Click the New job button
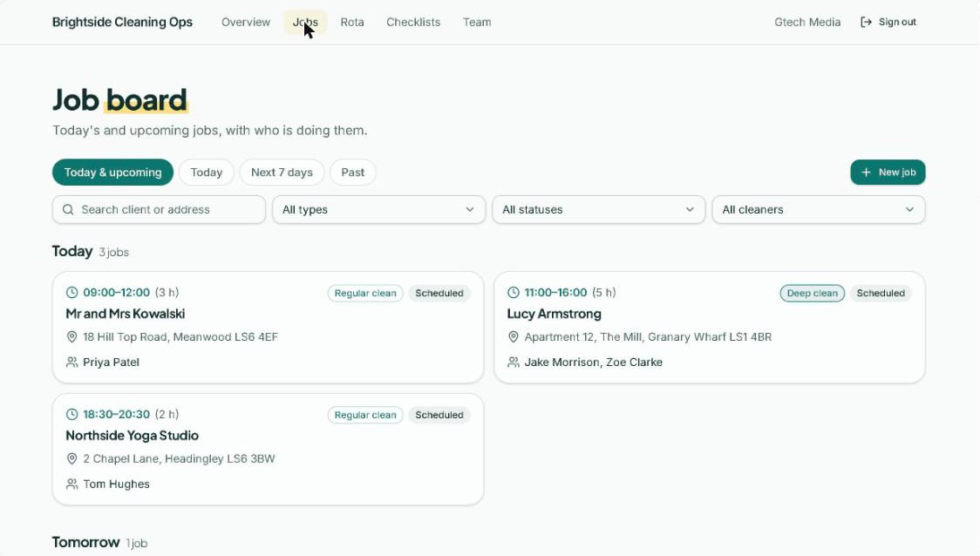Viewport: 980px width, 556px height. click(x=888, y=173)
